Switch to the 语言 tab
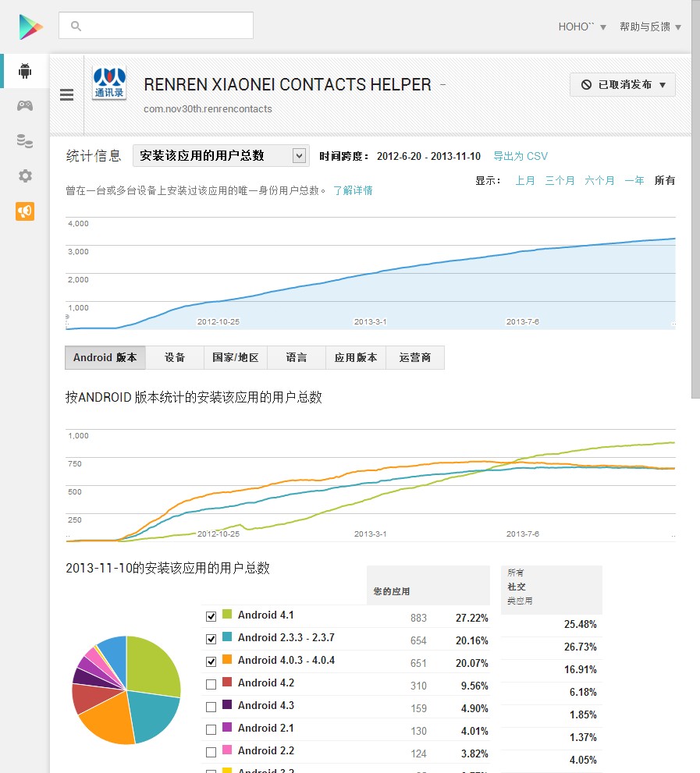This screenshot has height=773, width=700. 296,357
